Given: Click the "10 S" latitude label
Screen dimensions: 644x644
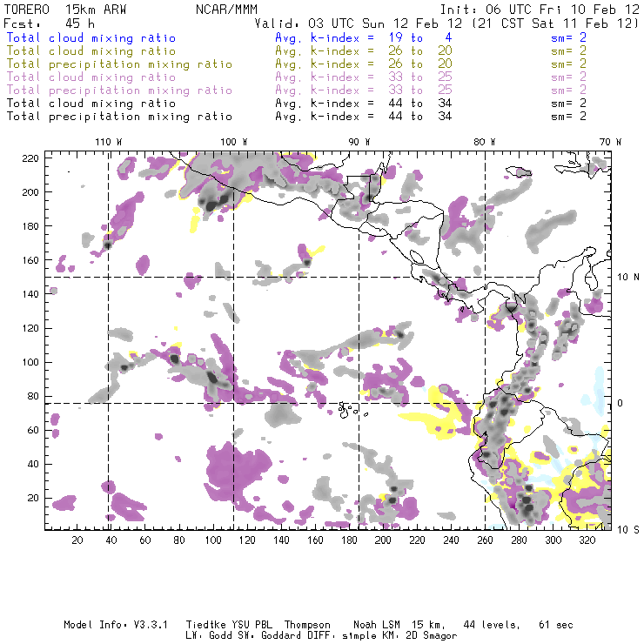Looking at the screenshot, I should coord(628,530).
